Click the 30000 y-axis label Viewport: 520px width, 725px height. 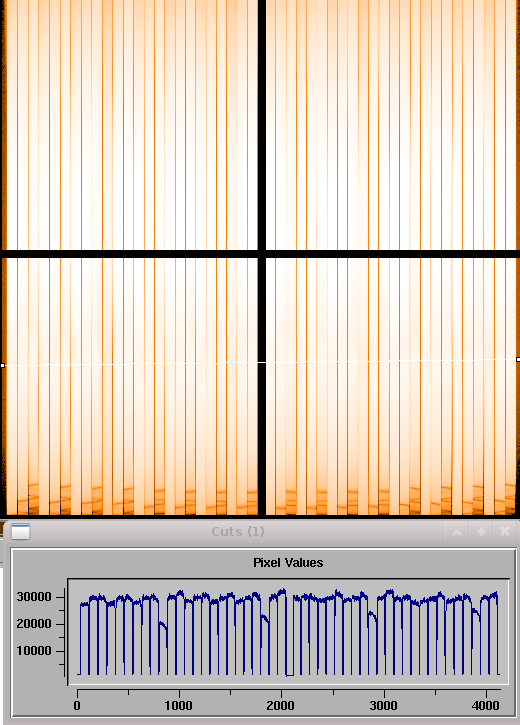(x=34, y=597)
